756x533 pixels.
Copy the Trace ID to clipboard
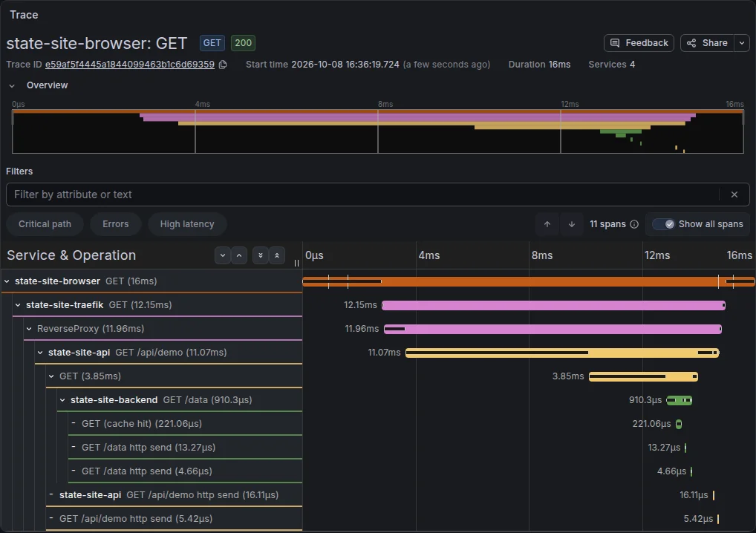pyautogui.click(x=223, y=65)
